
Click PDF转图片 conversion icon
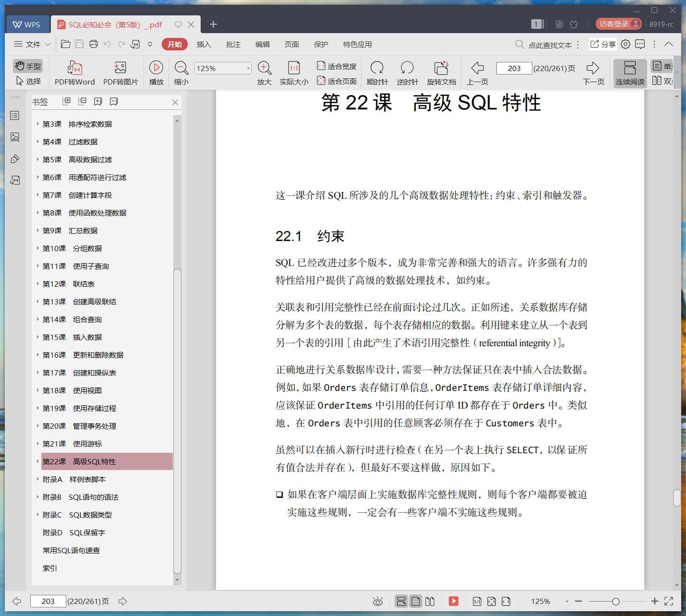120,73
